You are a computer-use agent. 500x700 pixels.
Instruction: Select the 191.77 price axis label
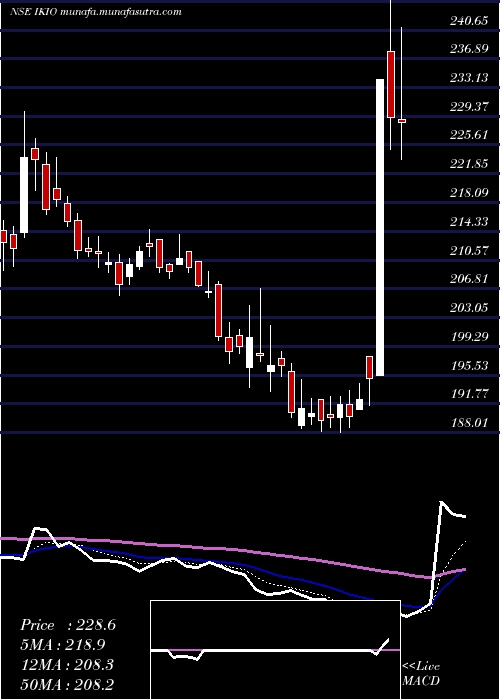pyautogui.click(x=468, y=395)
